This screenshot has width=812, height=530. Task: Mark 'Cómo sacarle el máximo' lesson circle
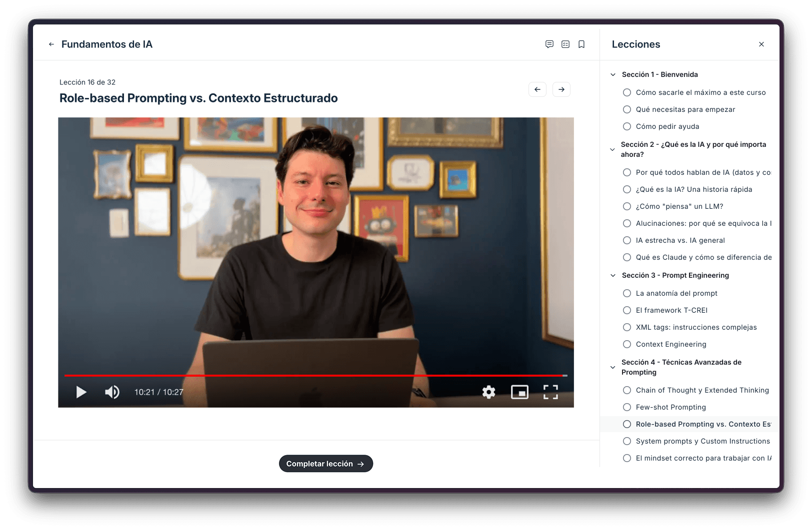[627, 92]
